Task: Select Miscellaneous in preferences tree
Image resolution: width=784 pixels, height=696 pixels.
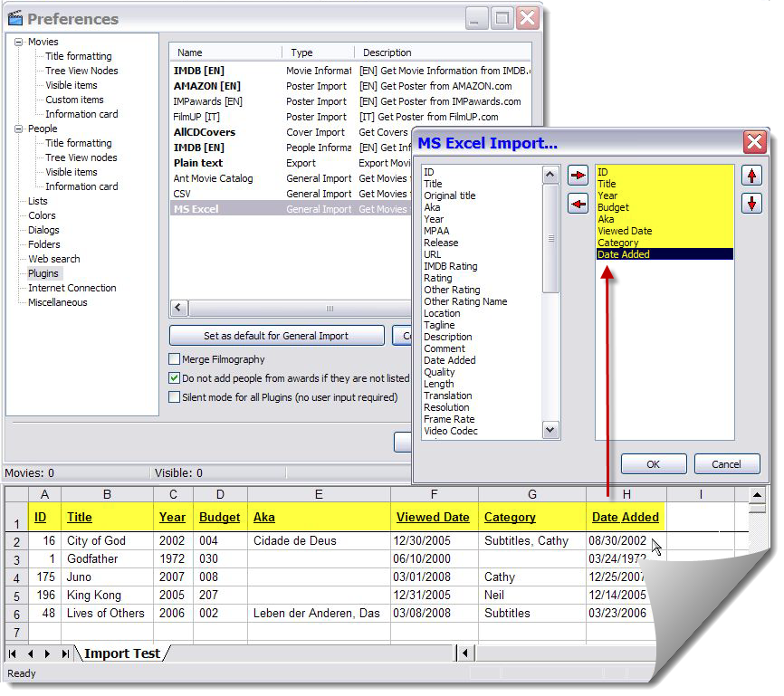Action: (x=58, y=302)
